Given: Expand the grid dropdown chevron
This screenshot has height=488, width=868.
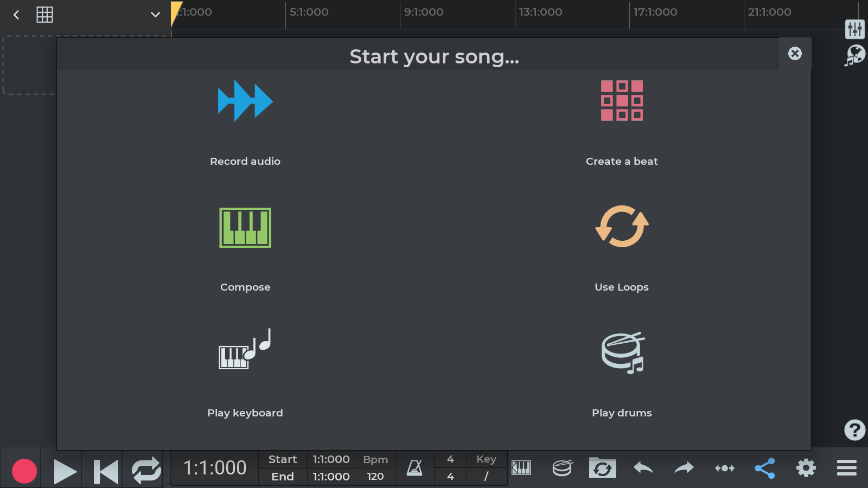Looking at the screenshot, I should pyautogui.click(x=156, y=15).
